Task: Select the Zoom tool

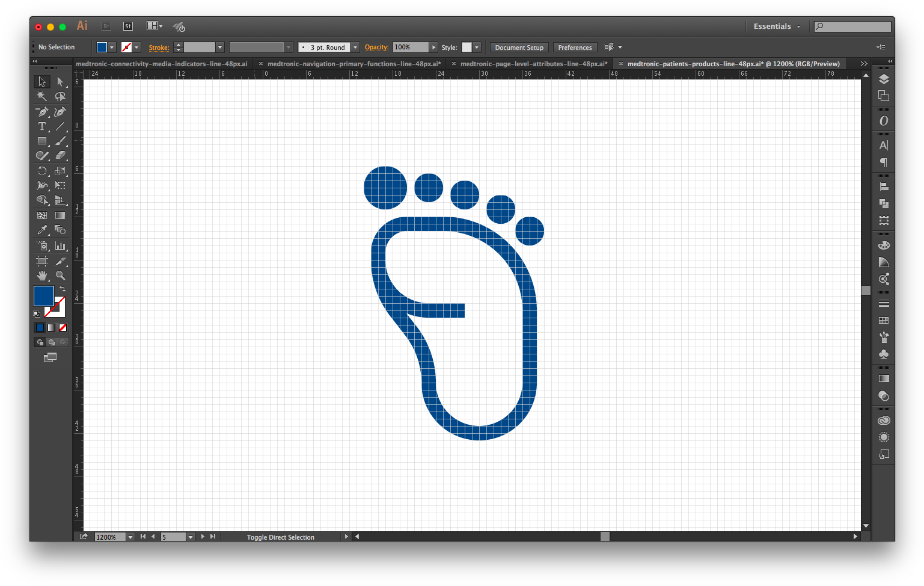Action: click(61, 276)
